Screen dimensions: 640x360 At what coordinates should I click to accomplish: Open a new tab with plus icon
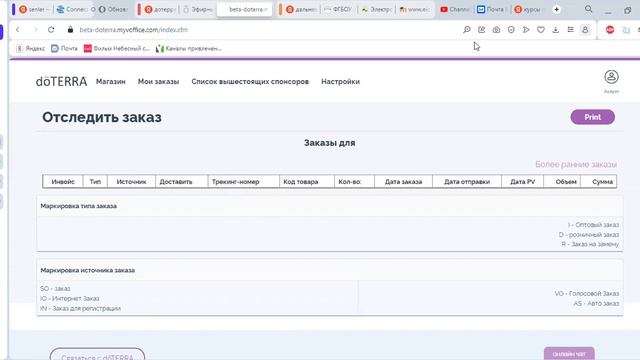(x=556, y=9)
